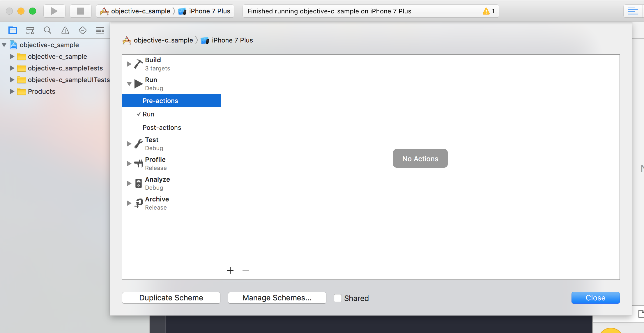Close the scheme editor sheet
644x333 pixels.
pos(595,298)
